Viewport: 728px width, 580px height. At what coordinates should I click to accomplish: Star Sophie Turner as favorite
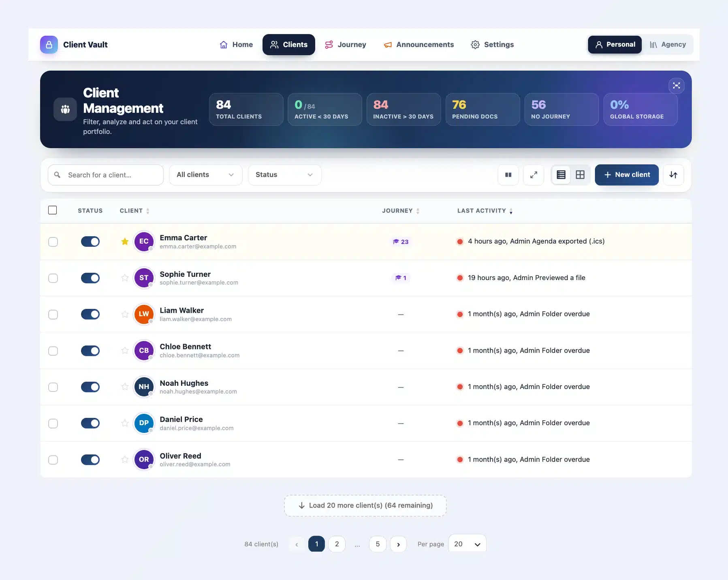(x=125, y=278)
